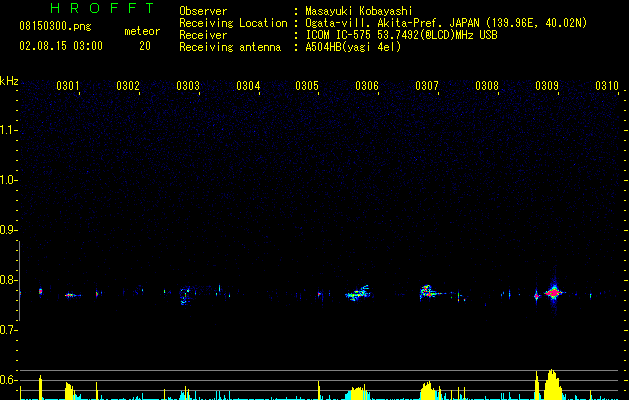This screenshot has height=400, width=629.
Task: Click the 0310 time marker
Action: click(x=607, y=86)
